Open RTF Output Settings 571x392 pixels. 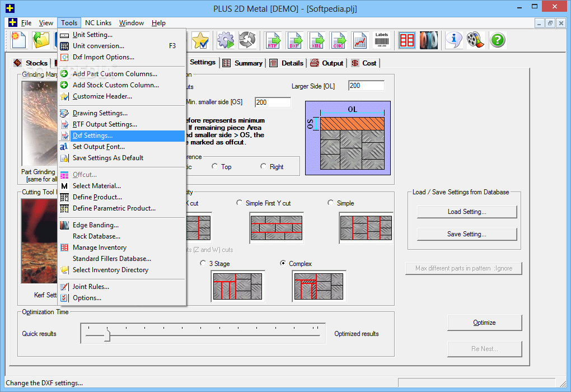pyautogui.click(x=121, y=124)
